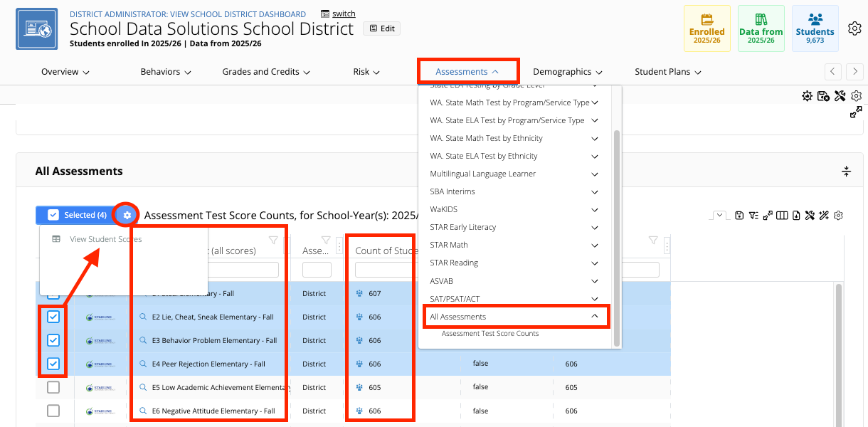This screenshot has width=868, height=427.
Task: Open the Student Plans menu
Action: pyautogui.click(x=668, y=72)
